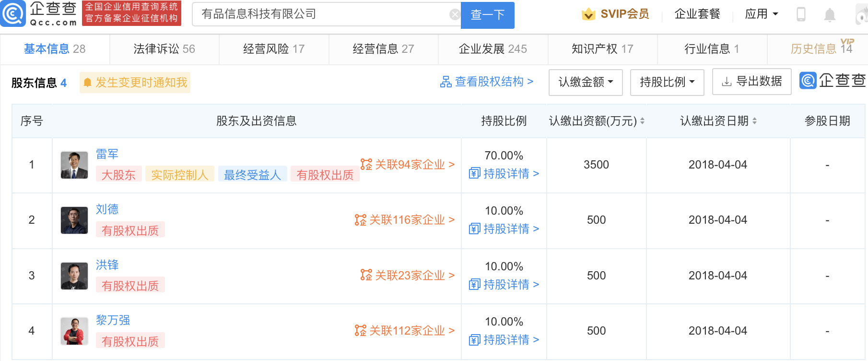This screenshot has width=868, height=361.
Task: Click related companies icon in 洪锋 row
Action: pyautogui.click(x=366, y=275)
